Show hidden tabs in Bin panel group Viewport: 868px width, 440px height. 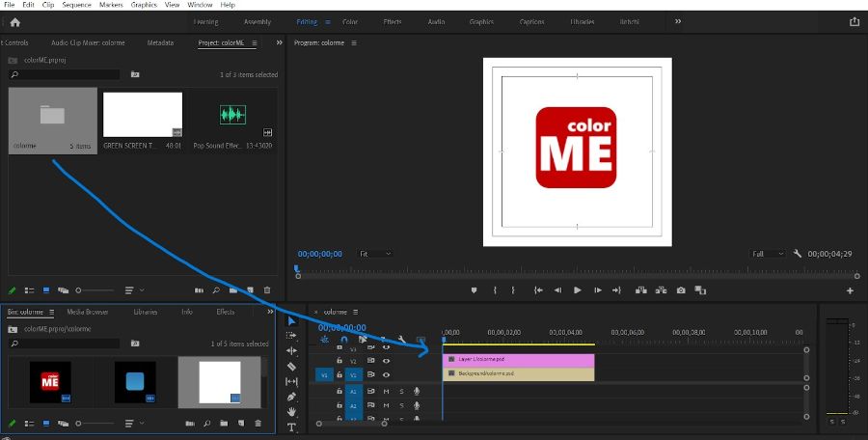click(x=270, y=312)
